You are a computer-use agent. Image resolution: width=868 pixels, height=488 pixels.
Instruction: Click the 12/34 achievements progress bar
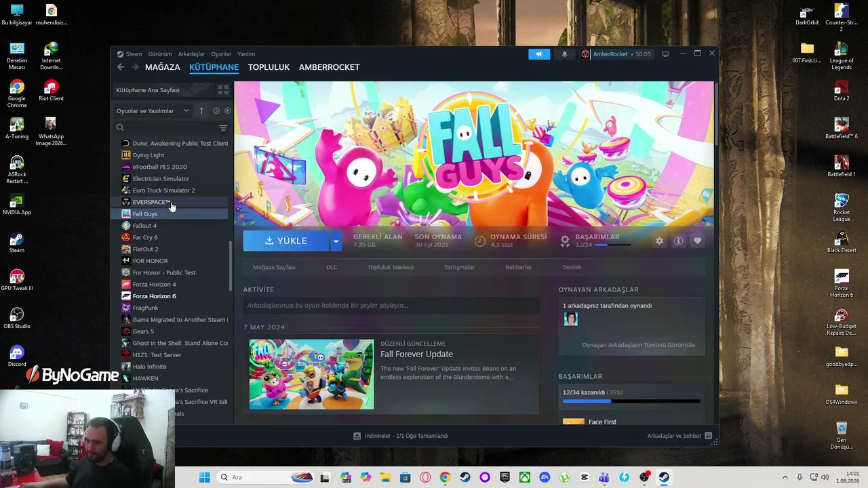(631, 402)
